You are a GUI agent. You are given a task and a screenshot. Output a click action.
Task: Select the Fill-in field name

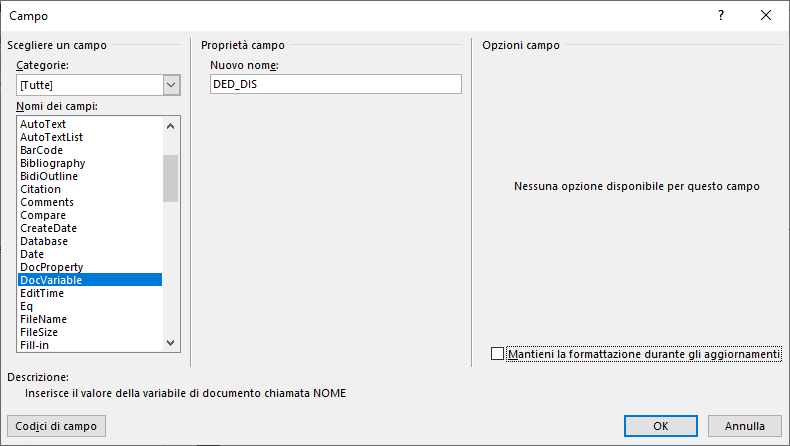90,345
